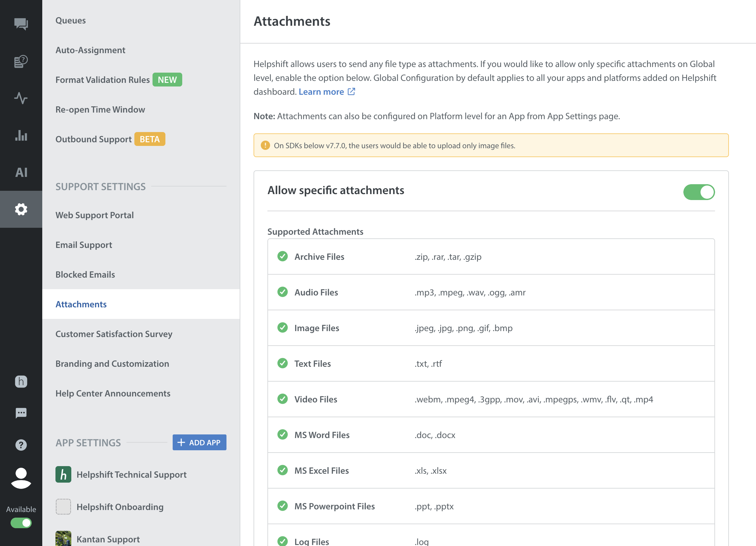756x546 pixels.
Task: Open the FAQs icon in left rail
Action: (x=21, y=61)
